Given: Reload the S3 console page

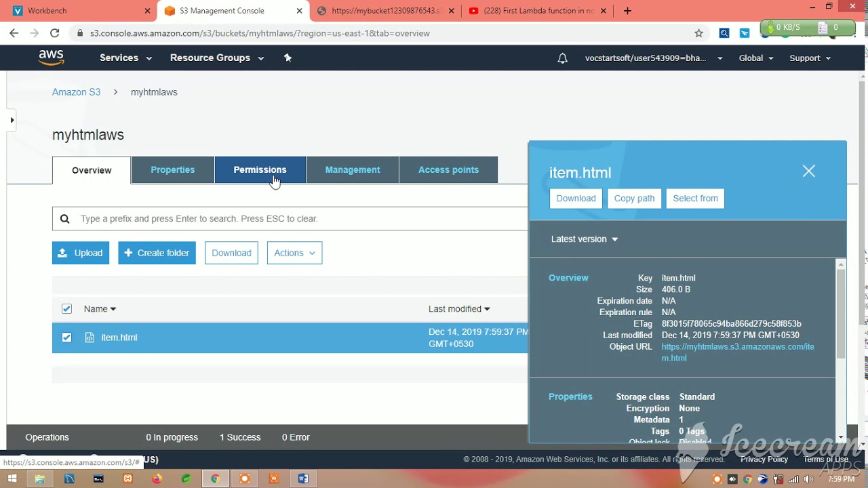Looking at the screenshot, I should tap(54, 33).
